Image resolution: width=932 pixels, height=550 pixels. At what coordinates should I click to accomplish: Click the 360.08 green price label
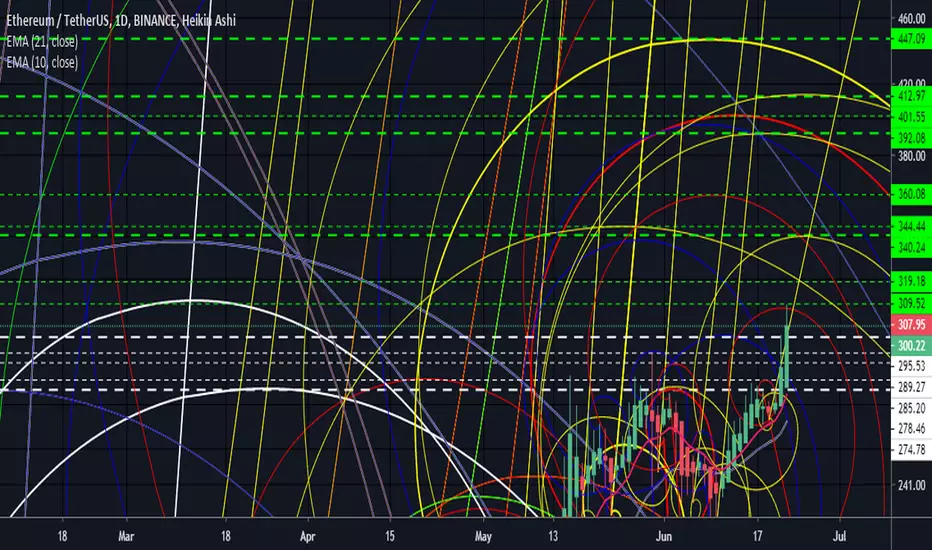[912, 194]
